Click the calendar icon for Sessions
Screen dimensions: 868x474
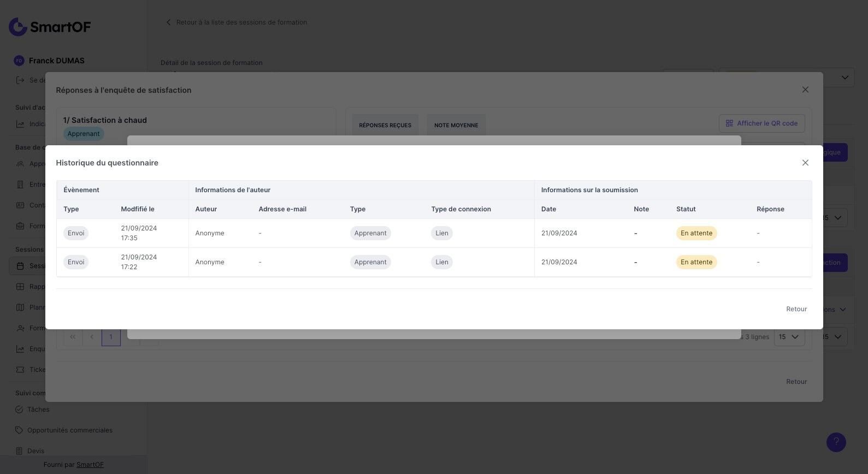click(20, 266)
